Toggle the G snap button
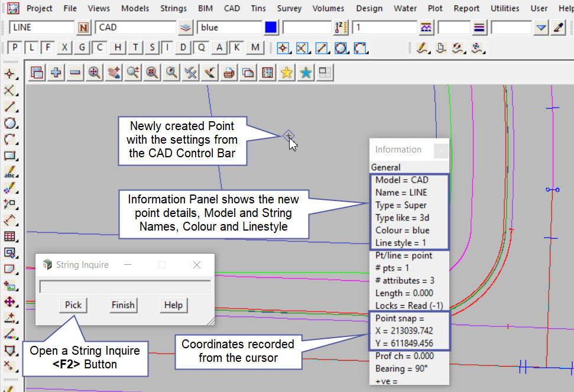 [x=82, y=48]
